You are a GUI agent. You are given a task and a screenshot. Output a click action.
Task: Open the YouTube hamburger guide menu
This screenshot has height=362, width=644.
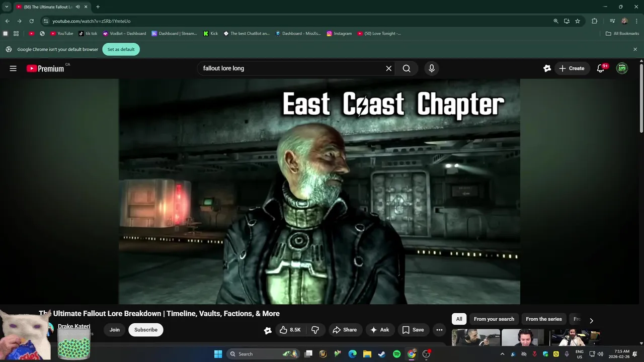(13, 68)
